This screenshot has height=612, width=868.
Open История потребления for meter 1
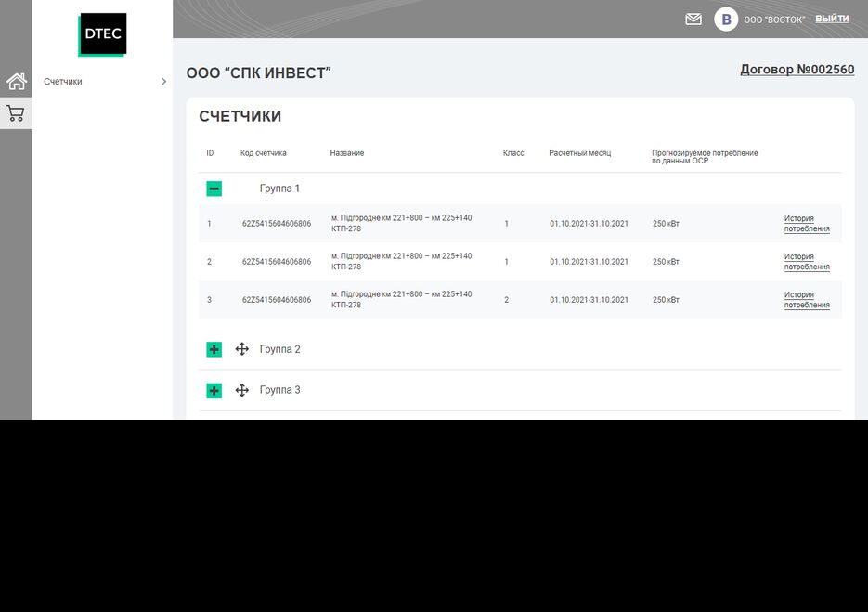807,224
